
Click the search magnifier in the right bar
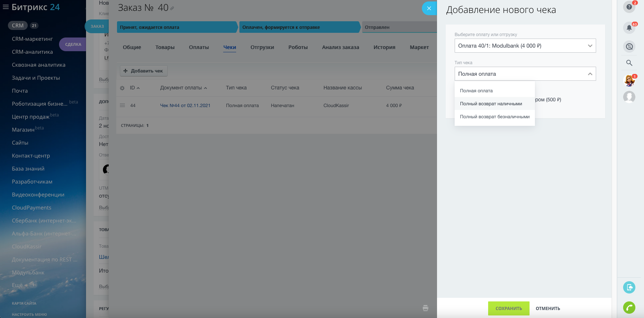[x=629, y=63]
